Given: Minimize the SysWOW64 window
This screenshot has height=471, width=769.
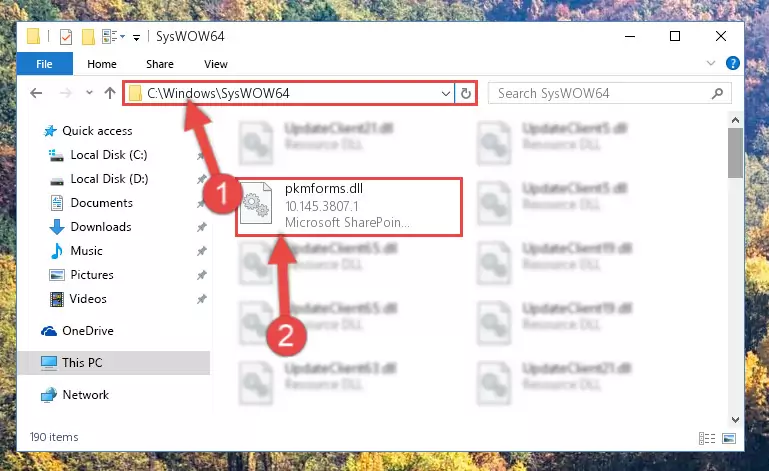Looking at the screenshot, I should pyautogui.click(x=630, y=36).
